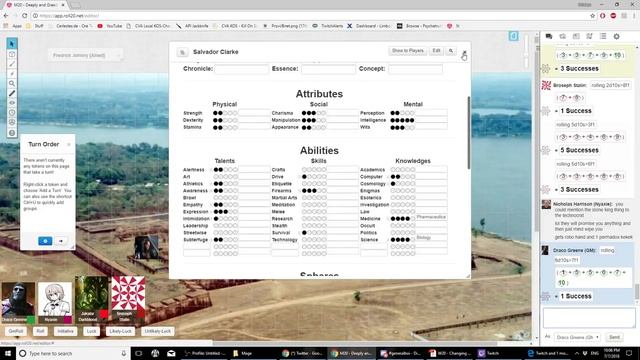Click Nyaxie's magenta color swatch
The height and width of the screenshot is (360, 640).
pos(67,320)
